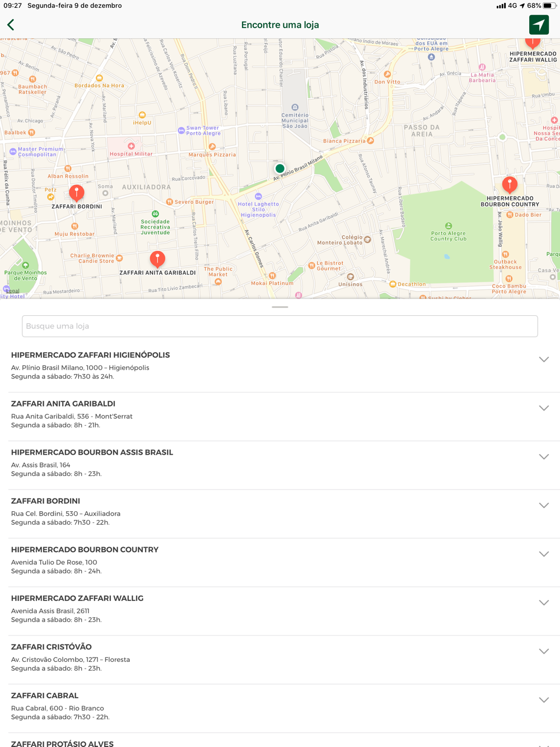Tap the Hospital Militar map icon
The image size is (560, 747).
coord(131,146)
